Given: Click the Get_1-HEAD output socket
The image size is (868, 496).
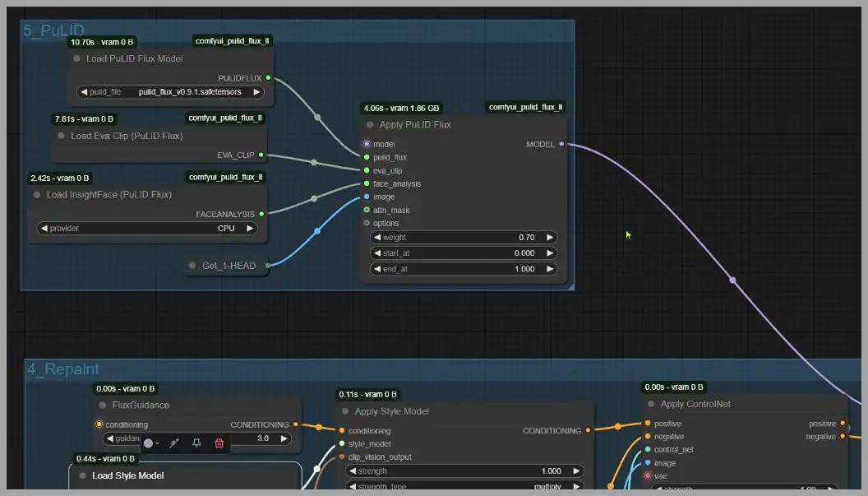Looking at the screenshot, I should pos(268,266).
